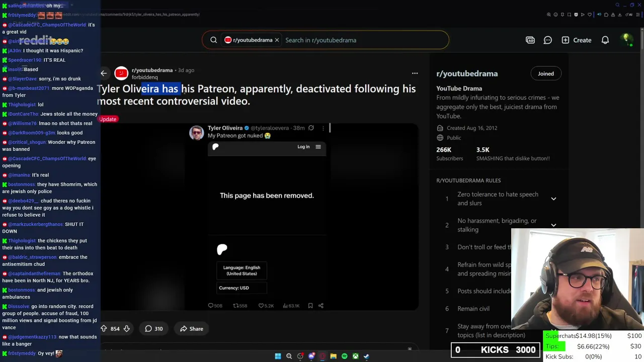Open the notifications bell
Screen dimensions: 644x362
[605, 40]
